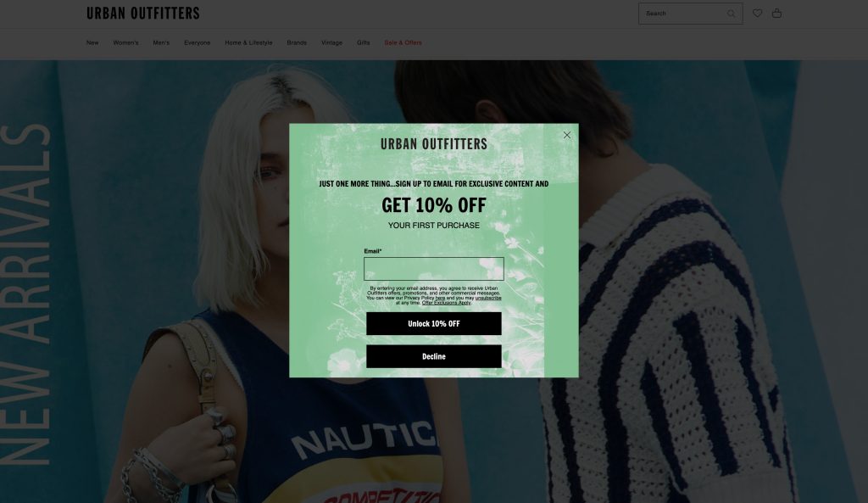Open the Privacy Policy 'here' link
Image resolution: width=868 pixels, height=503 pixels.
pyautogui.click(x=440, y=298)
